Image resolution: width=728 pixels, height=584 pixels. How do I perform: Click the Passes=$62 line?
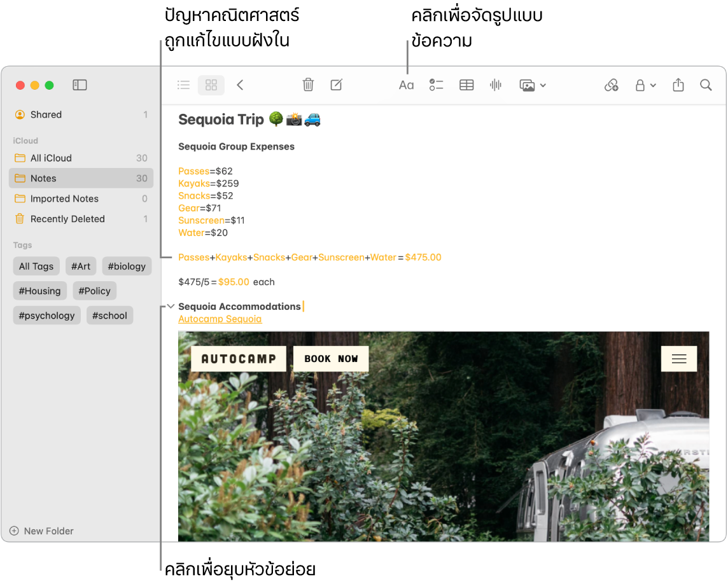click(x=205, y=171)
